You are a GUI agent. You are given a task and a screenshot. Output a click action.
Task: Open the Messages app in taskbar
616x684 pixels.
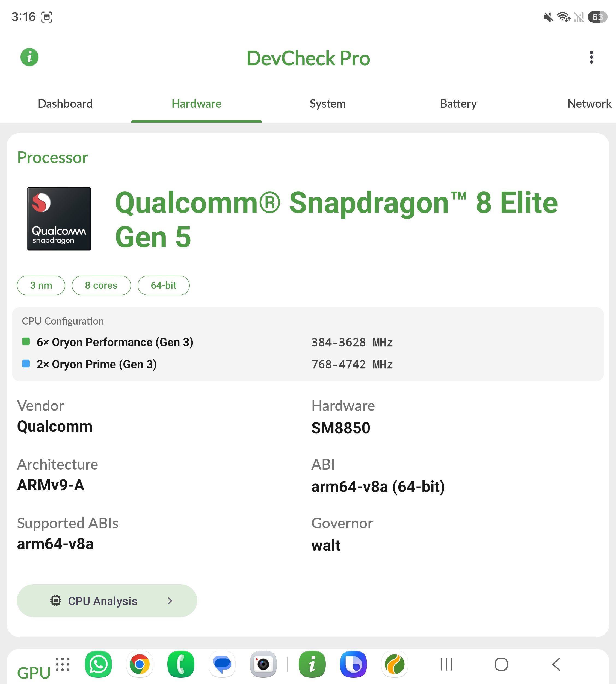222,664
